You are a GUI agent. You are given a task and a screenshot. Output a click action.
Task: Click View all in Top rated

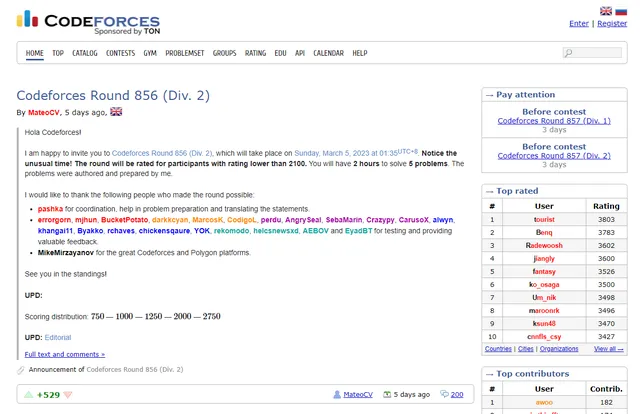click(609, 349)
